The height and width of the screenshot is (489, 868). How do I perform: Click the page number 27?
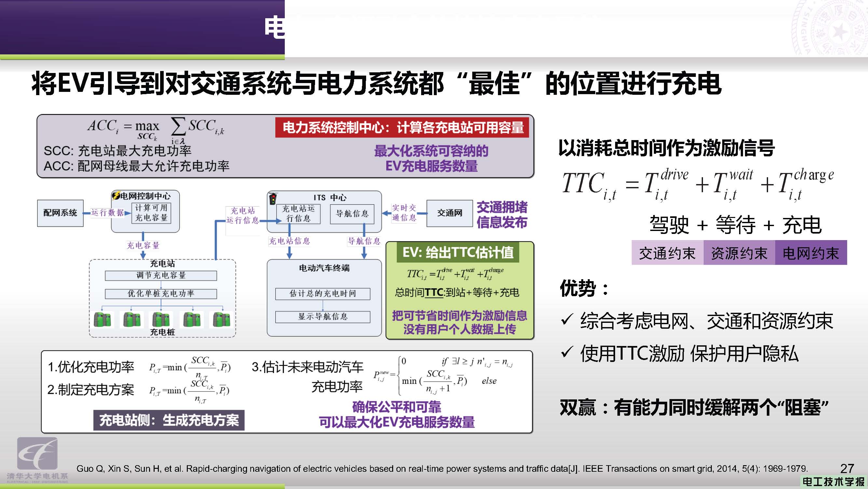click(x=847, y=468)
